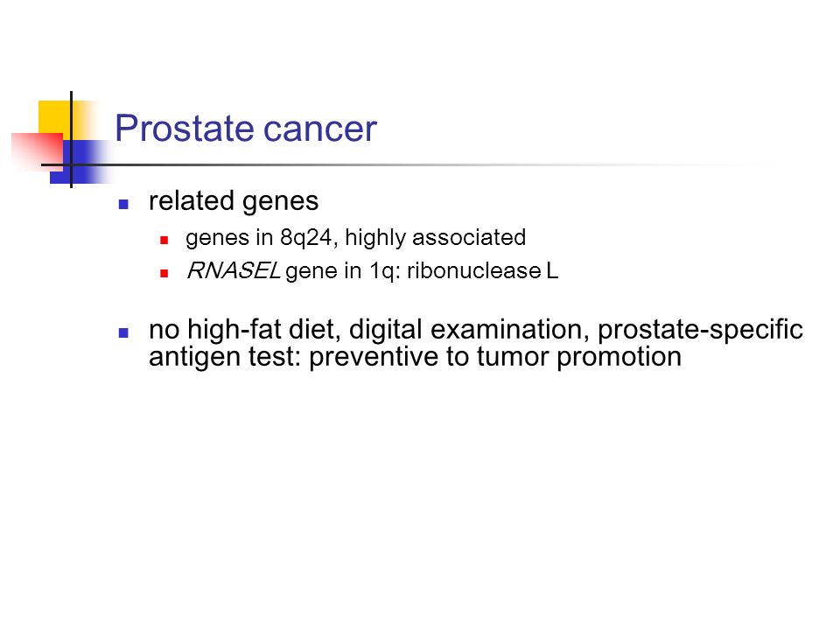The width and height of the screenshot is (840, 630).
Task: Click the 'preventive to tumor promotion' text
Action: click(495, 357)
